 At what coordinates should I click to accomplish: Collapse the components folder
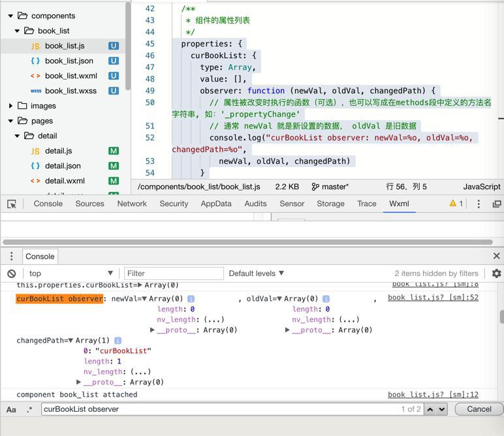pos(11,16)
